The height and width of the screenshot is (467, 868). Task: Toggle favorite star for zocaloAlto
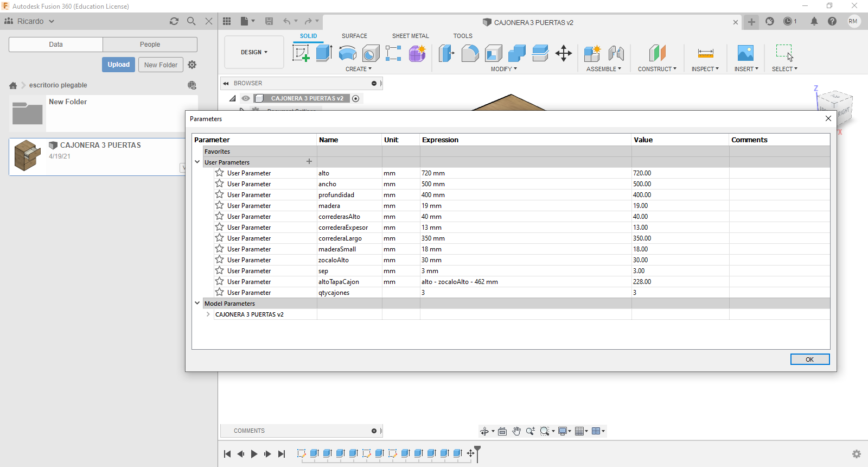[220, 260]
